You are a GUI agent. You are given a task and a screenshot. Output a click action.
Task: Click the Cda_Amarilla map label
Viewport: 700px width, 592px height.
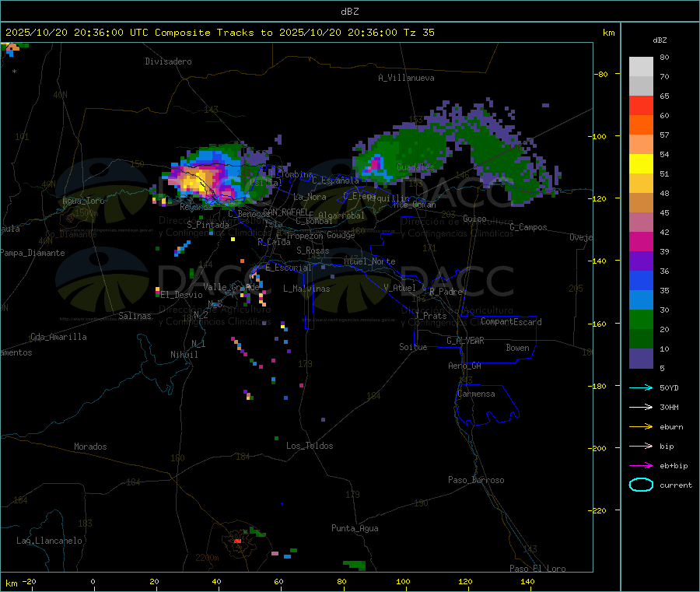pos(58,337)
